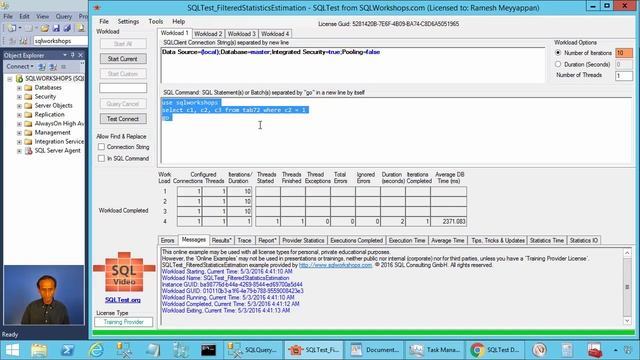
Task: Switch to the SQLQuery taskbar window
Action: click(x=252, y=350)
